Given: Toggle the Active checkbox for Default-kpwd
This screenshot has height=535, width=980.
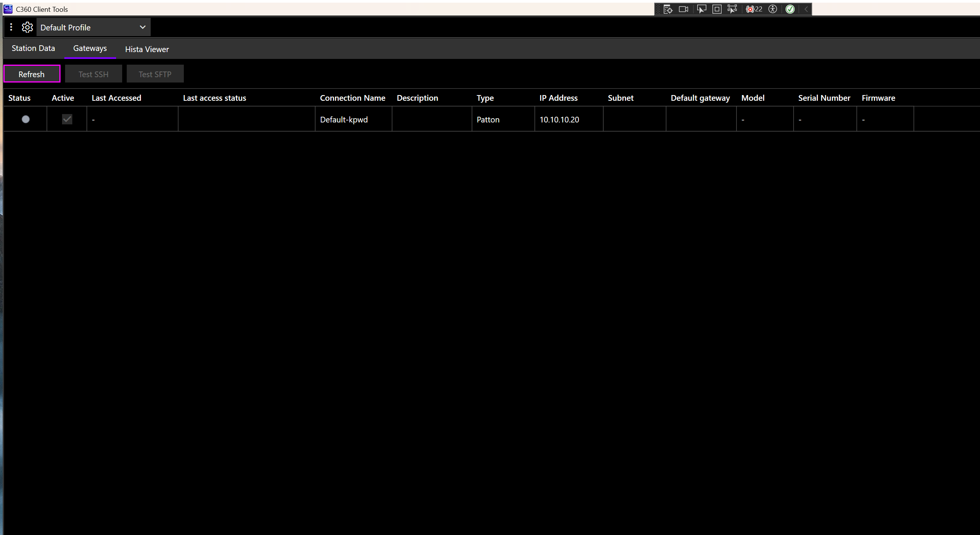Looking at the screenshot, I should (x=67, y=119).
